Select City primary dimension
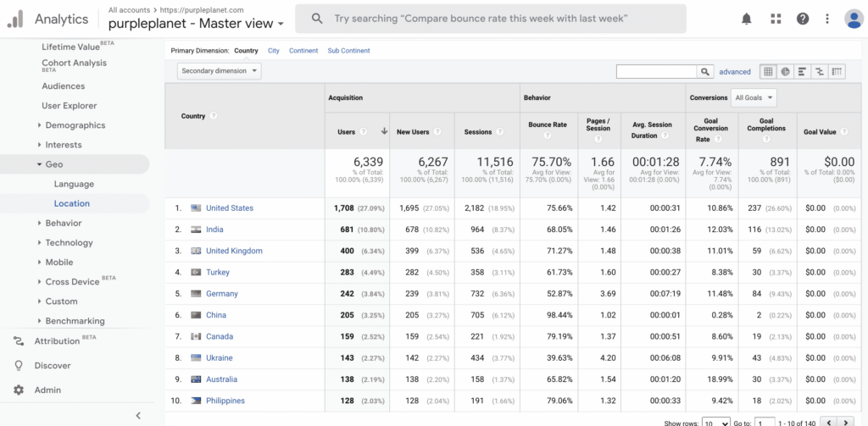This screenshot has width=868, height=426. [x=274, y=50]
